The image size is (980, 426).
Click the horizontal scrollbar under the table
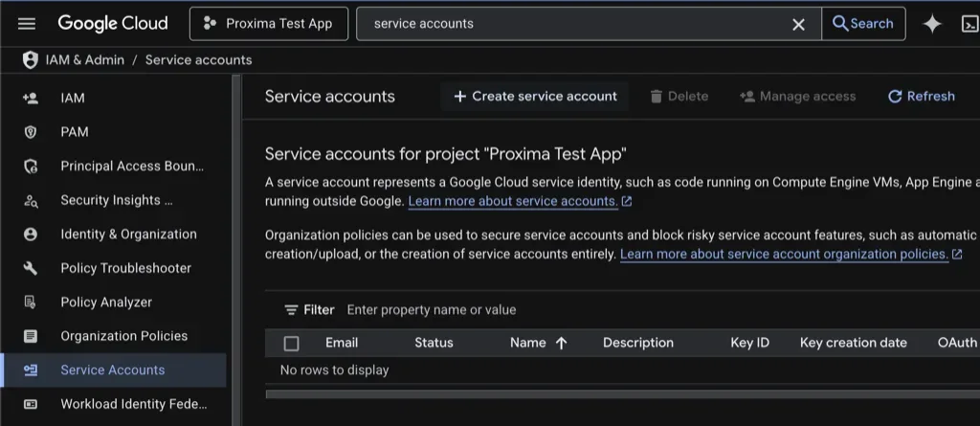tap(622, 394)
